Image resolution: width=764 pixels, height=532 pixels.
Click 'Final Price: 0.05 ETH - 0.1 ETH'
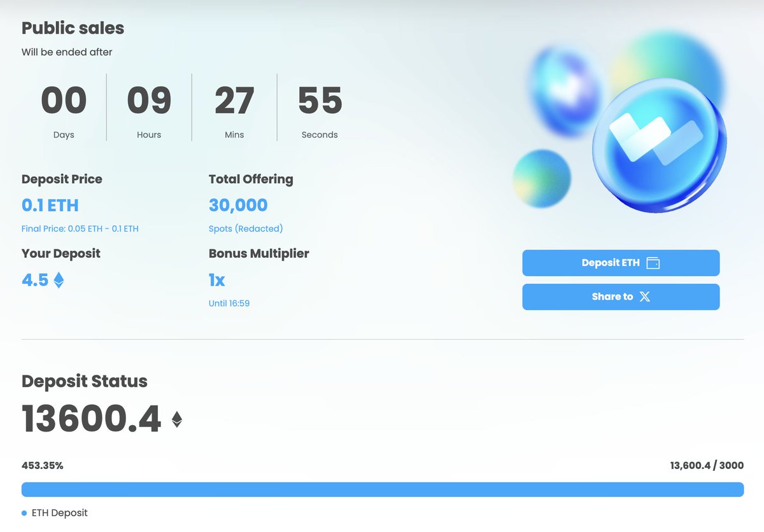pyautogui.click(x=80, y=228)
